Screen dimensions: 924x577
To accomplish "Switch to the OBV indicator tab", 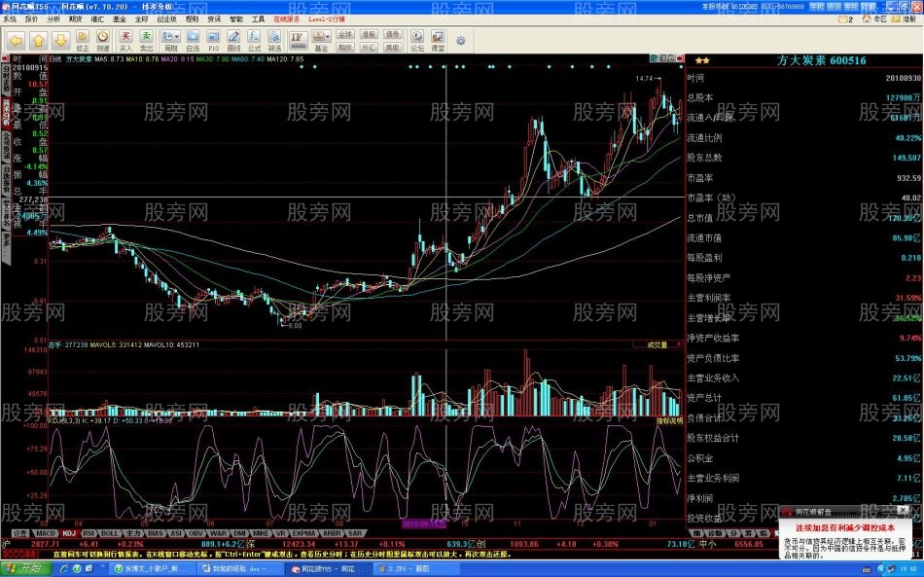I will [196, 533].
